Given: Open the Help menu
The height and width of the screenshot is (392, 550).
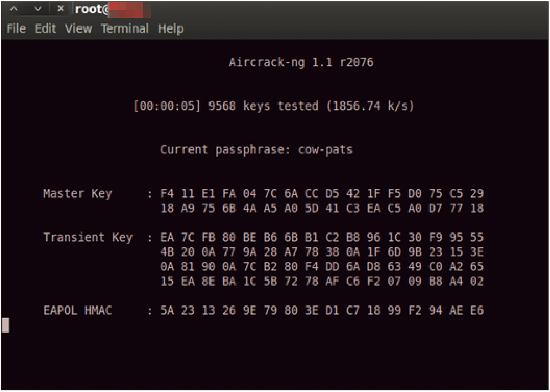Looking at the screenshot, I should pyautogui.click(x=171, y=29).
